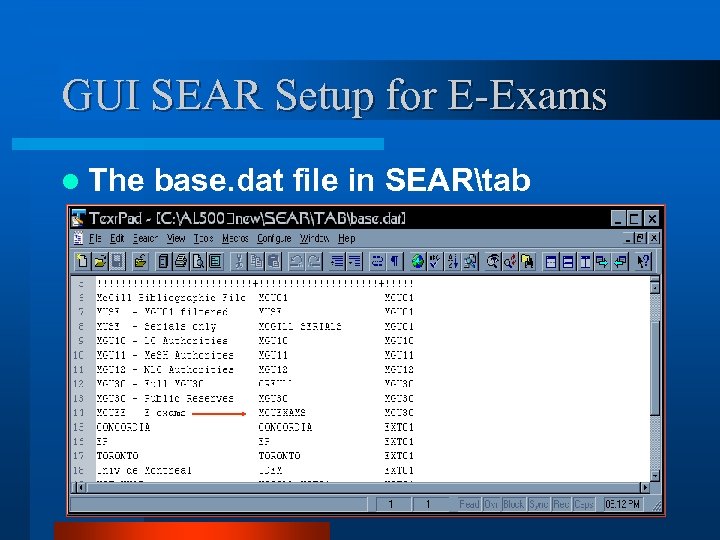The width and height of the screenshot is (720, 540).
Task: Click the McGill Bibliographic File line
Action: tap(171, 298)
